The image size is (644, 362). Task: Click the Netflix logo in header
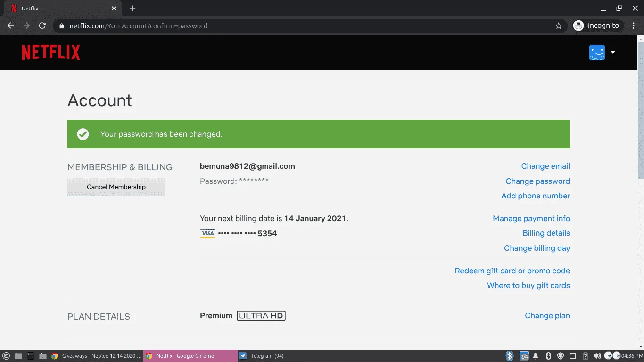pyautogui.click(x=51, y=52)
